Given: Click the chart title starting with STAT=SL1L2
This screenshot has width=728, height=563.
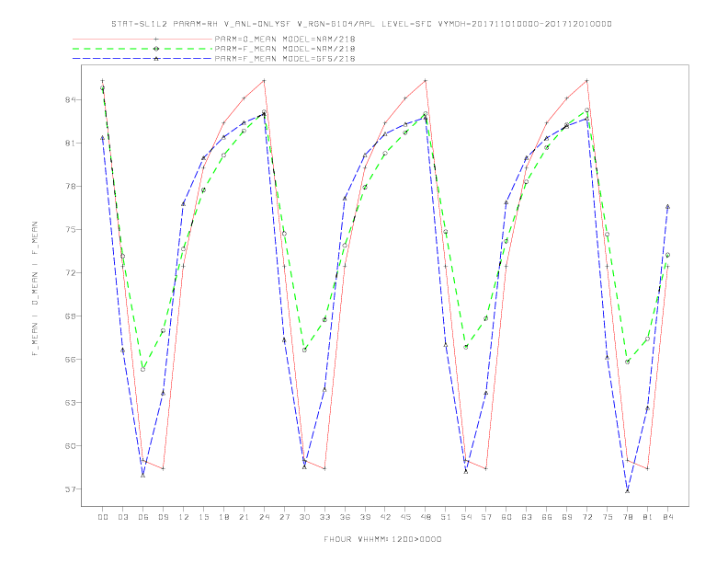Looking at the screenshot, I should (x=361, y=24).
